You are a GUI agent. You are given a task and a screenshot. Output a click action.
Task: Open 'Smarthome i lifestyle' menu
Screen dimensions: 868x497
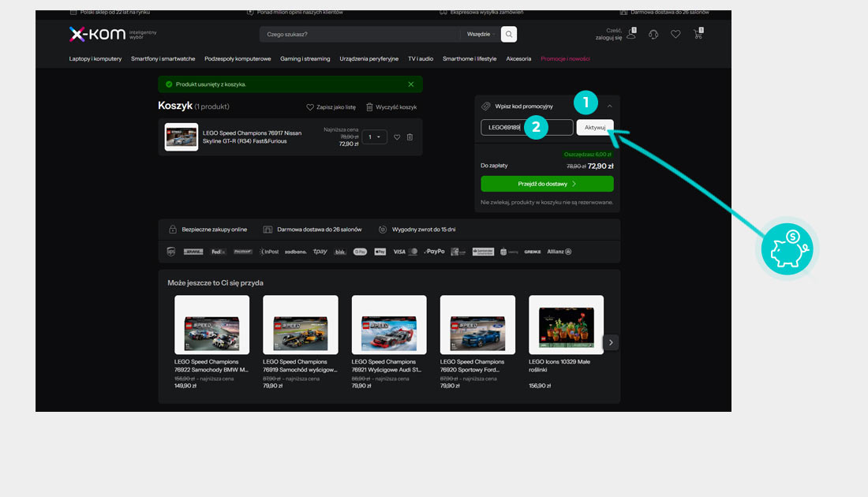click(x=470, y=58)
